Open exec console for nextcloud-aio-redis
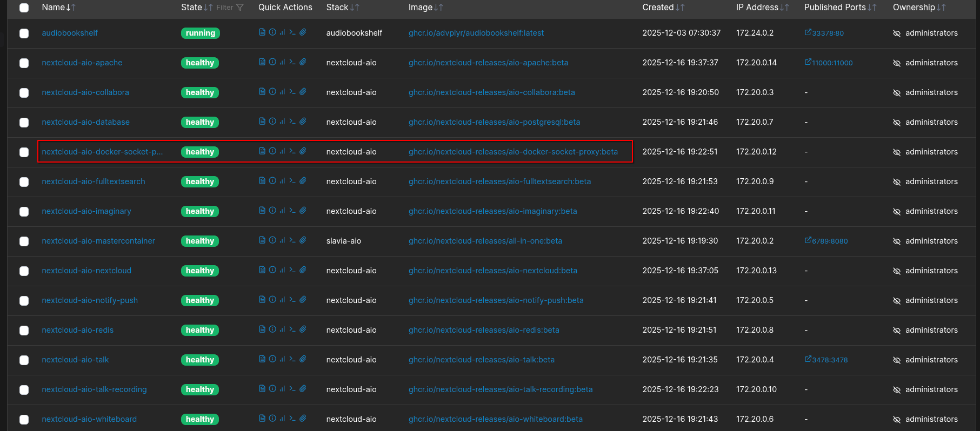 292,329
